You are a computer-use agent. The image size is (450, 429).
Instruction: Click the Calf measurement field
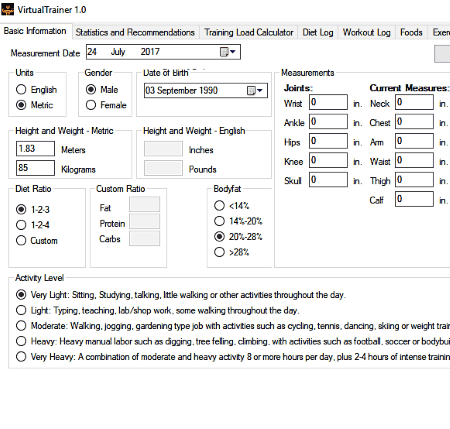point(414,199)
